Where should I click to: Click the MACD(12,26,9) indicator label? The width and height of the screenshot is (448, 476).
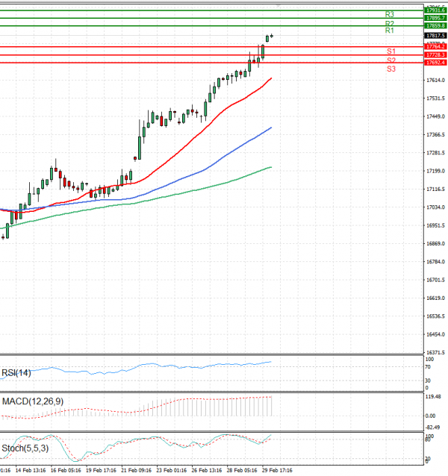pyautogui.click(x=33, y=401)
